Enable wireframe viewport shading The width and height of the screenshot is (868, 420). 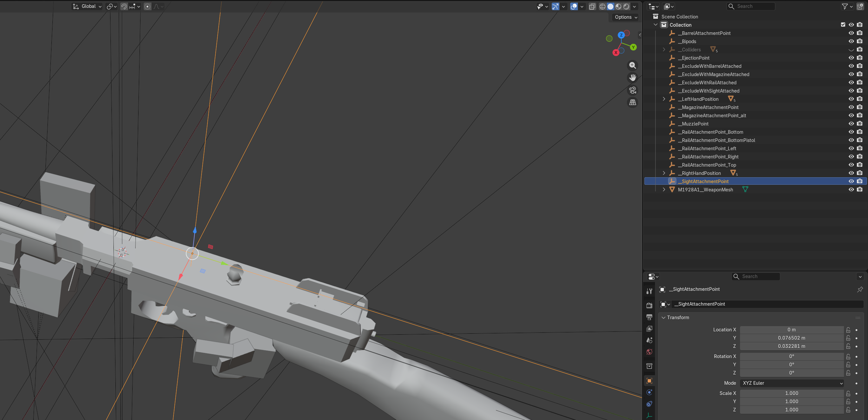point(602,6)
